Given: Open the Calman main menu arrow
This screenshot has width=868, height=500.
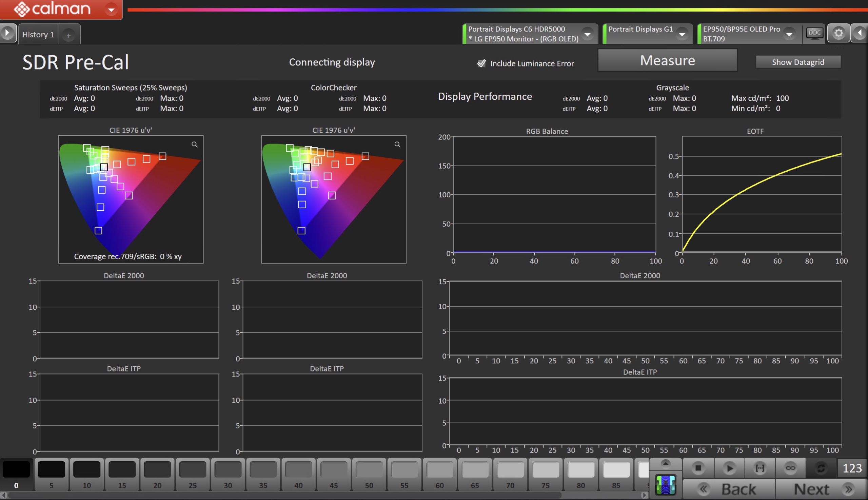Looking at the screenshot, I should pyautogui.click(x=111, y=9).
